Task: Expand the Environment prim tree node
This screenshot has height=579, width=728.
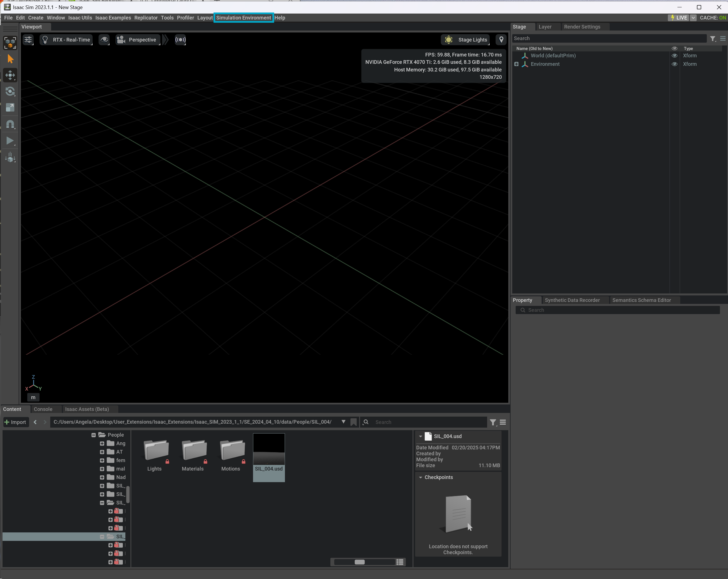Action: pos(516,64)
